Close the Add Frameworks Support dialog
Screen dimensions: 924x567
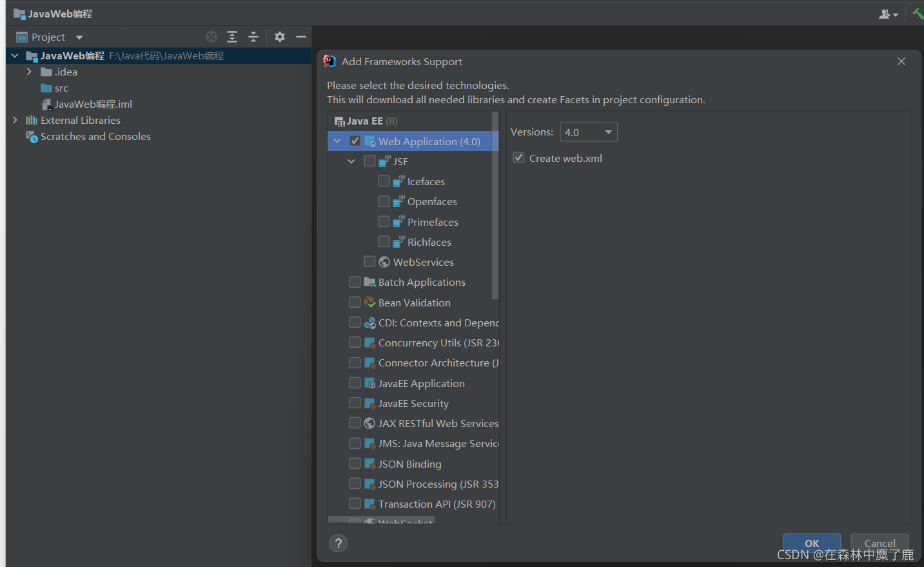[x=901, y=61]
